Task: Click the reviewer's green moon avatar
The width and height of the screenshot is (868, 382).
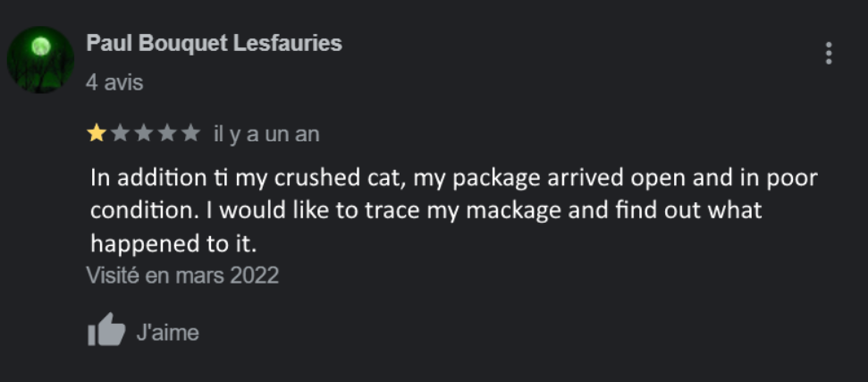Action: [x=40, y=59]
